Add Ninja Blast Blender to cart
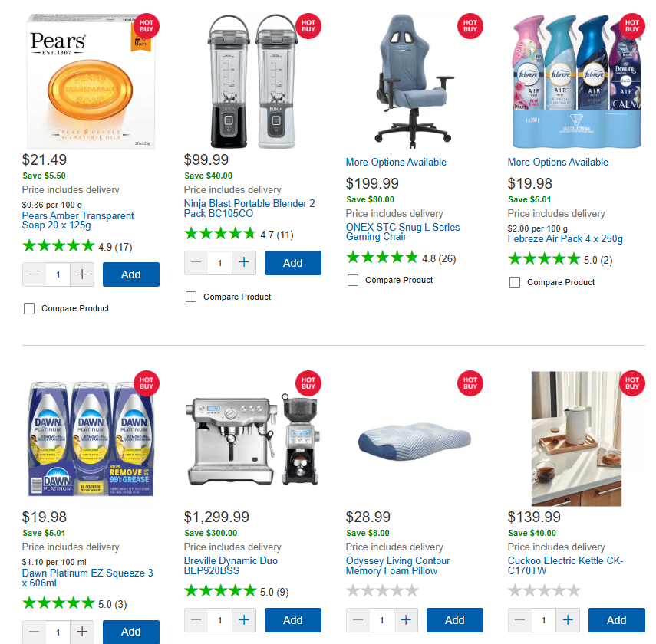Viewport: 656px width, 644px height. (293, 263)
